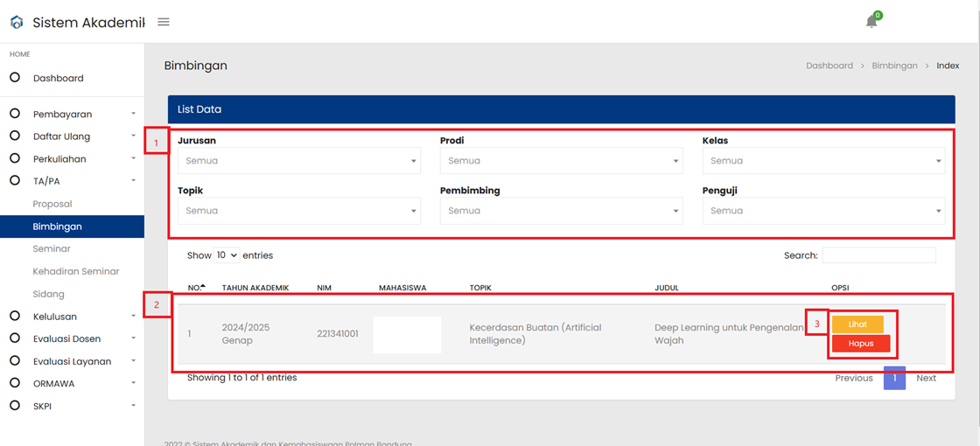Sort by NIM column header
The image size is (980, 446).
pos(323,288)
